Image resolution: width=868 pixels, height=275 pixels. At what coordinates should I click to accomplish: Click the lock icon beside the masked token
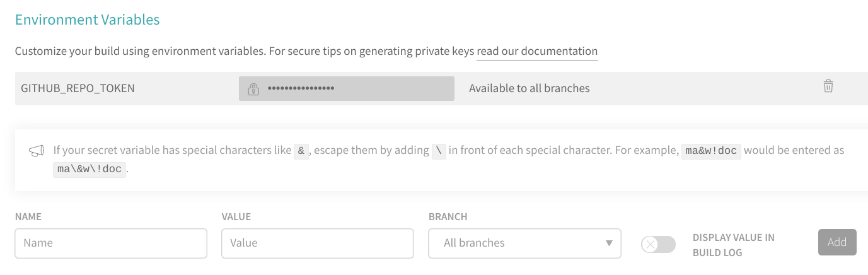pyautogui.click(x=253, y=89)
